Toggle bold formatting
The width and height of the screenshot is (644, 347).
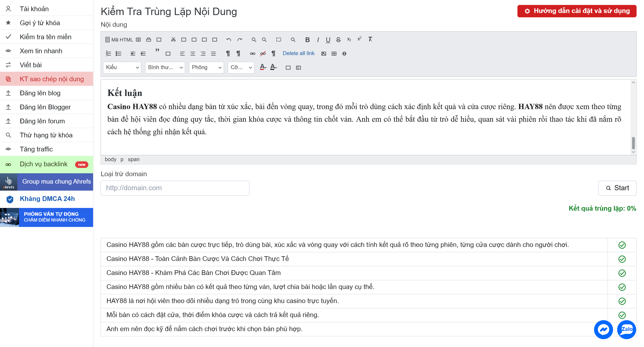[x=308, y=39]
